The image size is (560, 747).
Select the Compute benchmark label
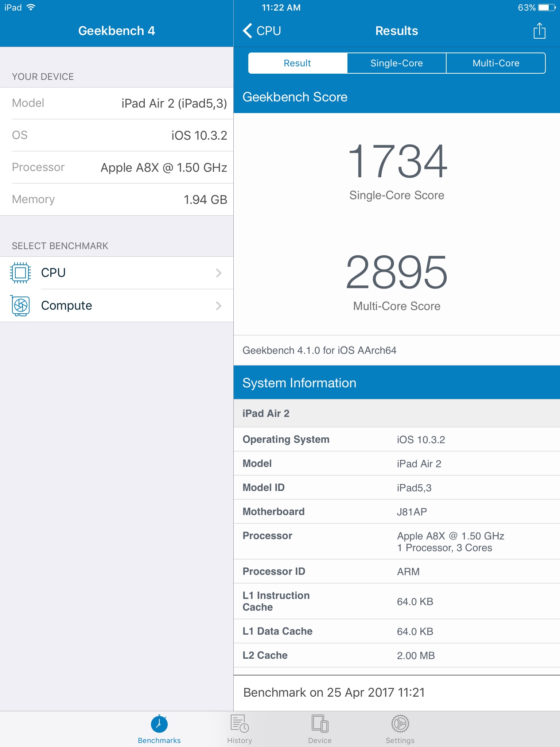click(x=66, y=306)
